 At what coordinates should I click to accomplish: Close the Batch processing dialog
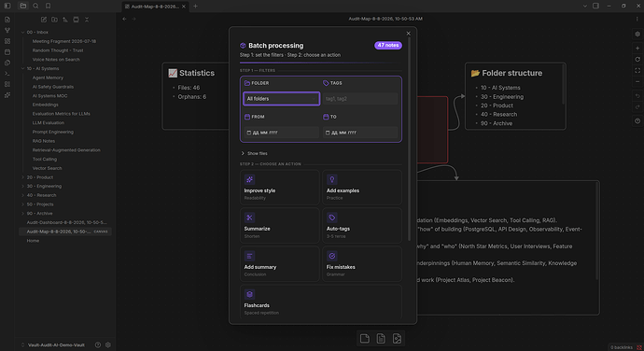tap(408, 34)
